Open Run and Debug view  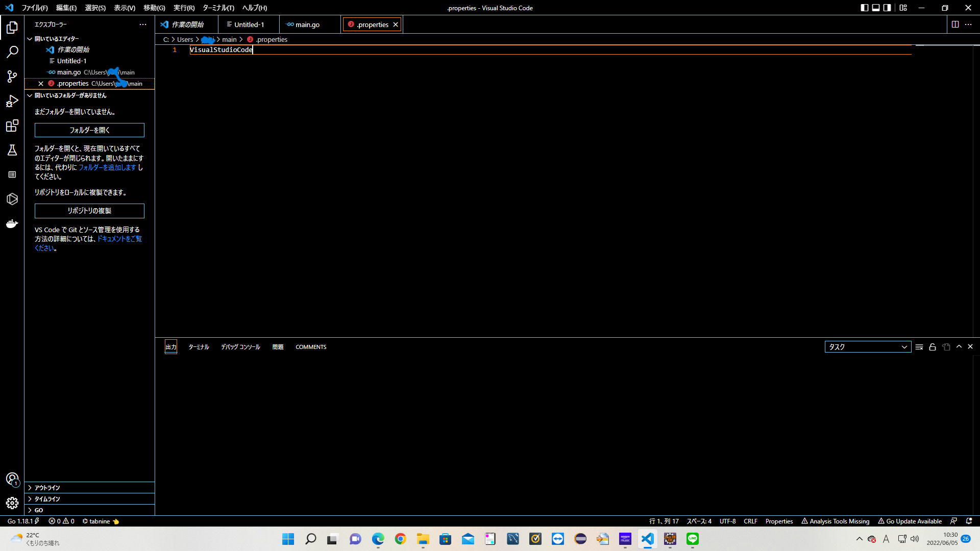(12, 101)
